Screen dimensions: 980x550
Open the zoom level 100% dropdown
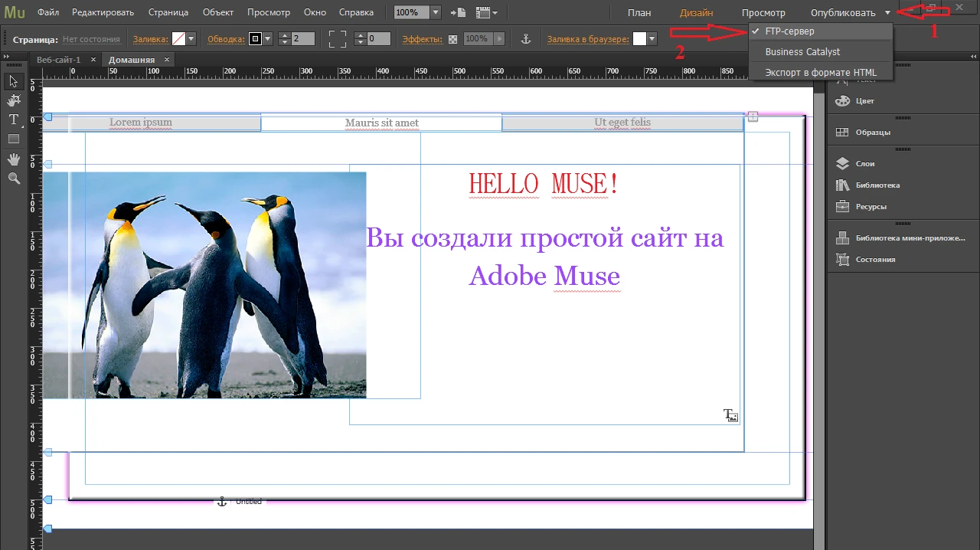point(436,13)
